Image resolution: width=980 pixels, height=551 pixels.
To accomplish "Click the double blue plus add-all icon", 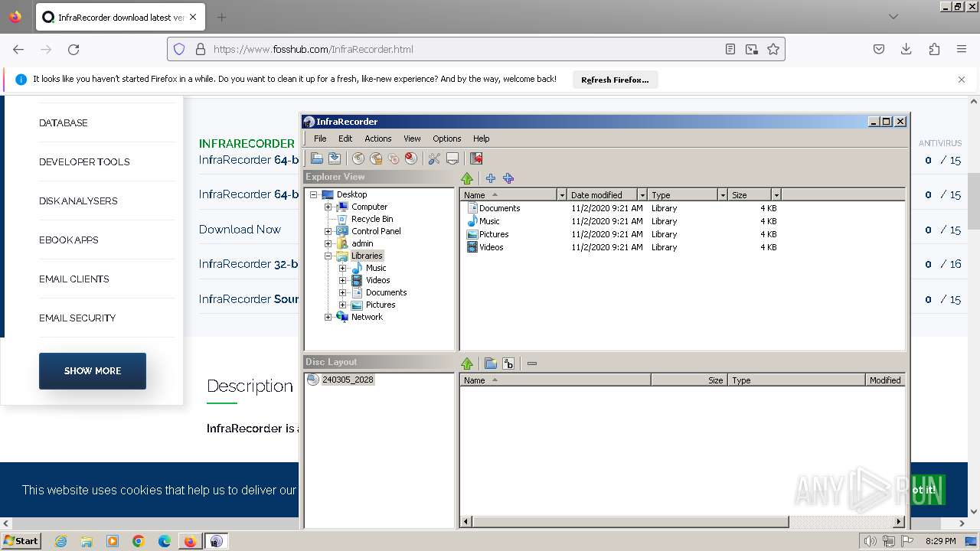I will click(508, 178).
